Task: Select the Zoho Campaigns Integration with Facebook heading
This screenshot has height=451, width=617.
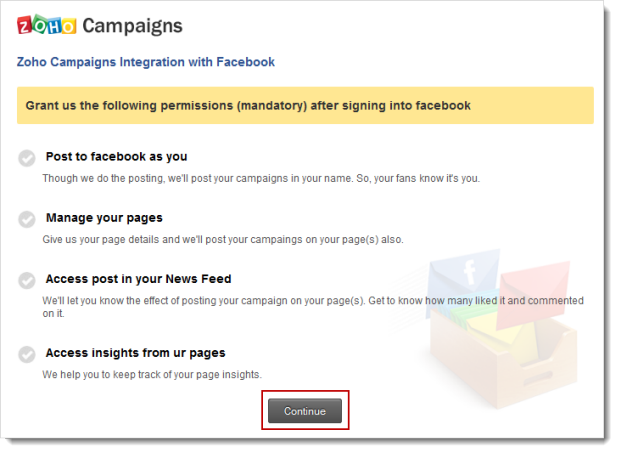Action: click(146, 62)
